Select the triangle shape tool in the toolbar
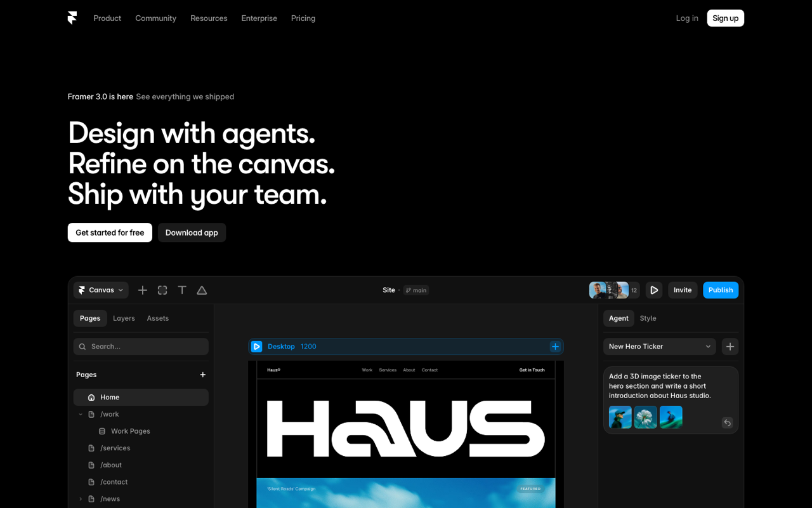Viewport: 812px width, 508px height. pyautogui.click(x=202, y=290)
